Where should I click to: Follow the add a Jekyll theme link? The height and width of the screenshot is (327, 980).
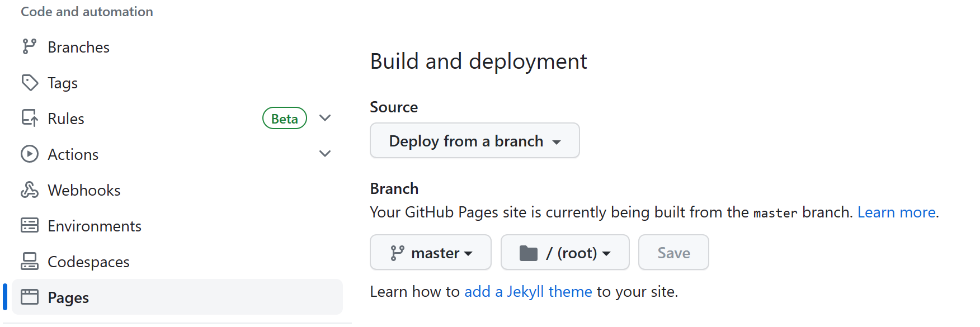(x=527, y=292)
